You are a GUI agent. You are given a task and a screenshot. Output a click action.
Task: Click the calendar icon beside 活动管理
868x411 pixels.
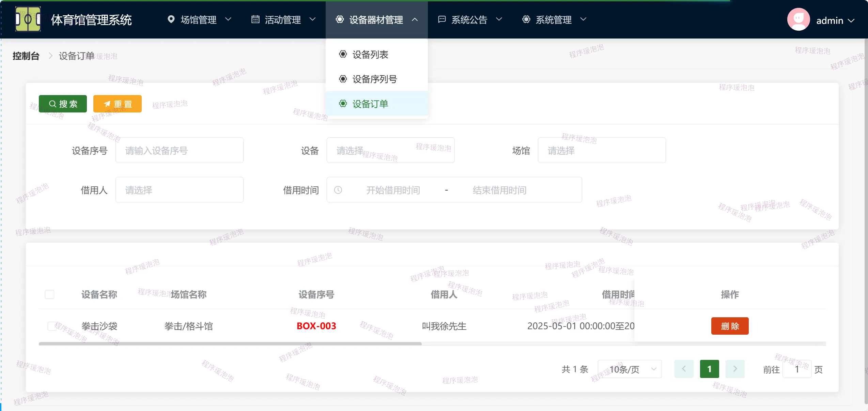click(255, 19)
